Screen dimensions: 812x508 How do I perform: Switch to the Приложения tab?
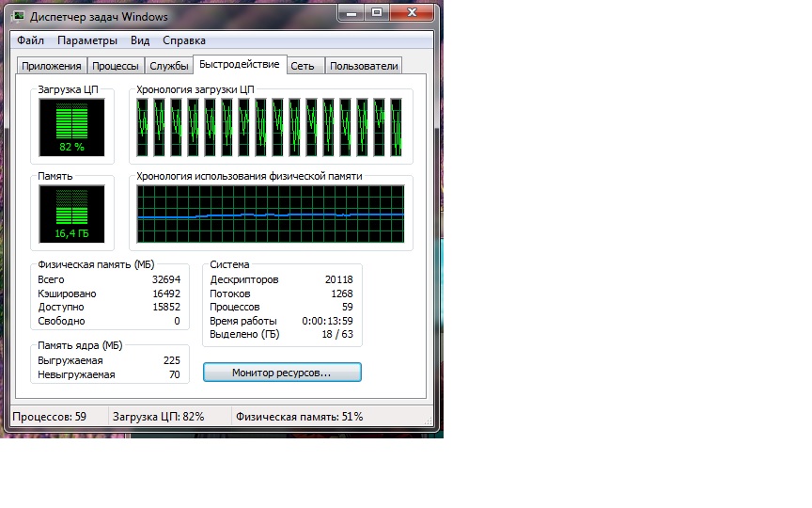52,66
